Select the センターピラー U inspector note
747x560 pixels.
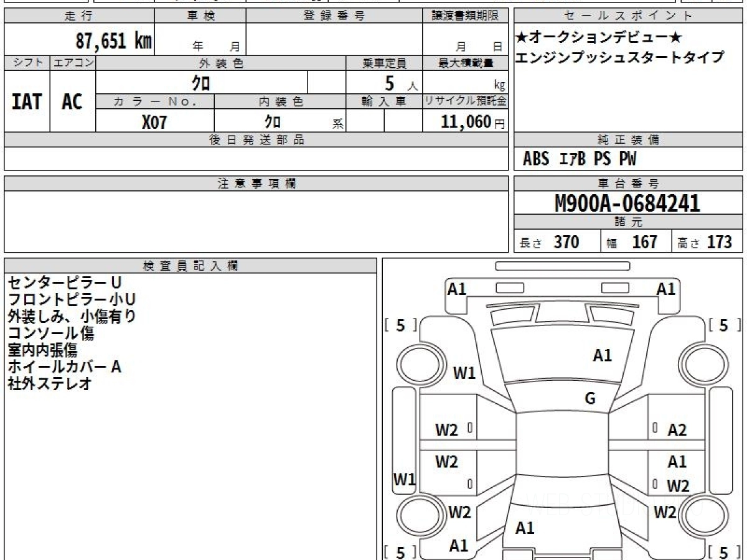[65, 282]
